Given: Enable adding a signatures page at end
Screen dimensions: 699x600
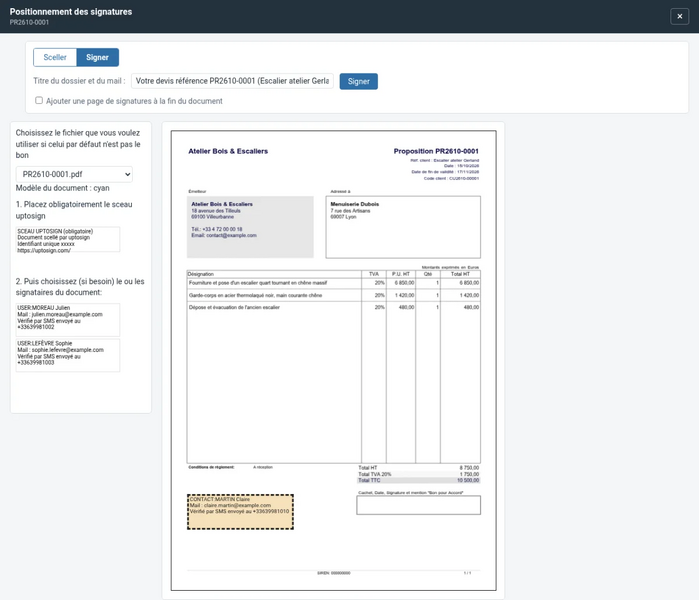Looking at the screenshot, I should [x=39, y=100].
